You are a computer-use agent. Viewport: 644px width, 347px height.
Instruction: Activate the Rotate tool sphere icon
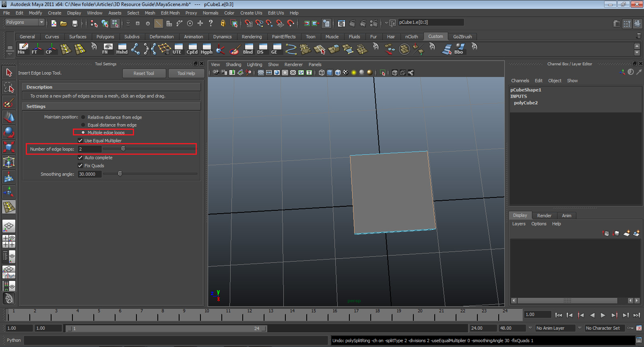(x=9, y=132)
